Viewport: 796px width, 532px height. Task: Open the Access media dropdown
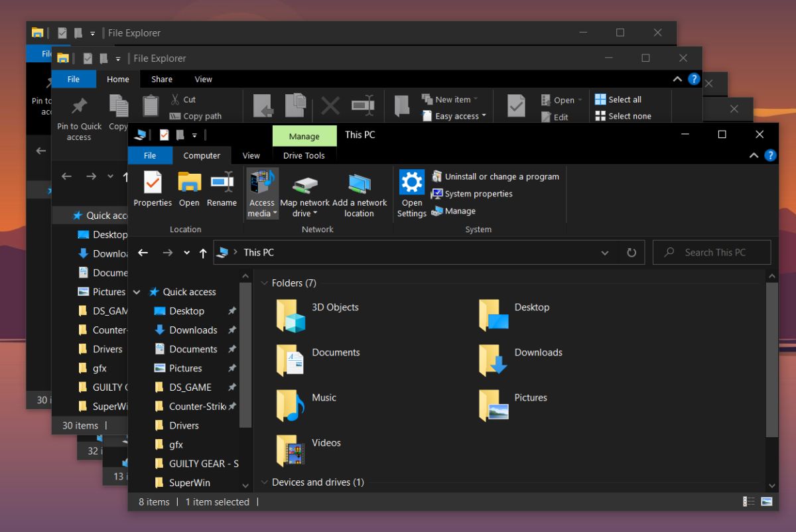click(x=262, y=194)
